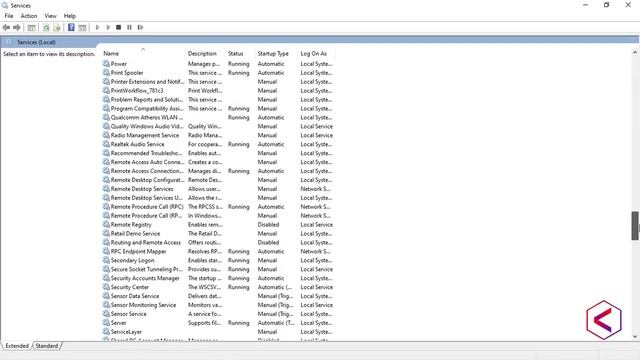Select the Radio Management Service icon
The width and height of the screenshot is (640, 360).
(106, 135)
